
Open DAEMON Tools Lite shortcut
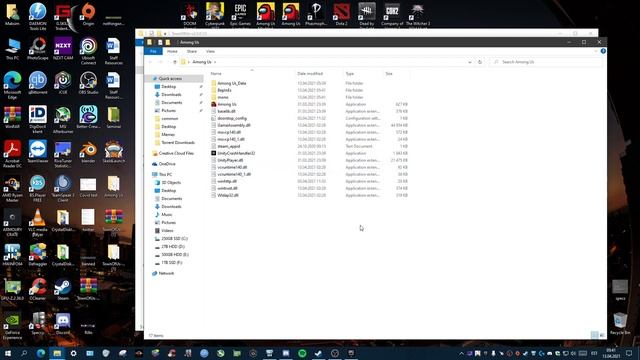point(38,17)
